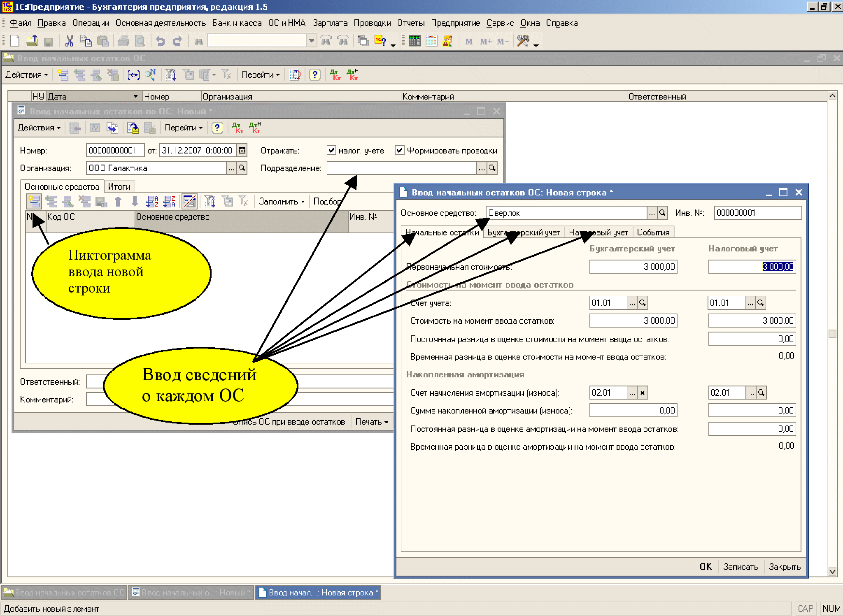843x616 pixels.
Task: Click the sort ascending icon in table toolbar
Action: coord(152,201)
